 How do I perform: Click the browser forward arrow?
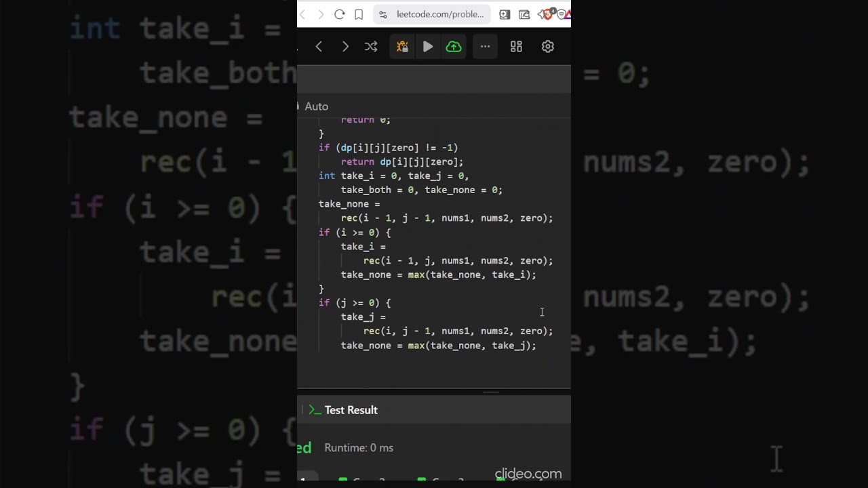pos(321,14)
